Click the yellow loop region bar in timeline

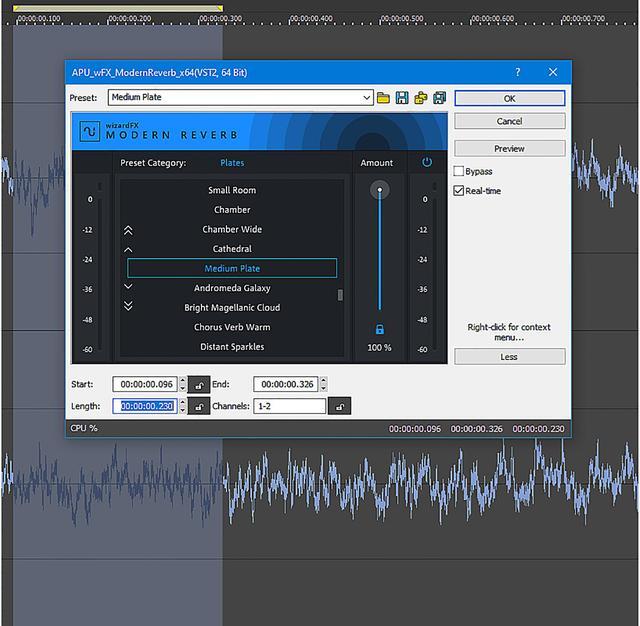click(118, 8)
